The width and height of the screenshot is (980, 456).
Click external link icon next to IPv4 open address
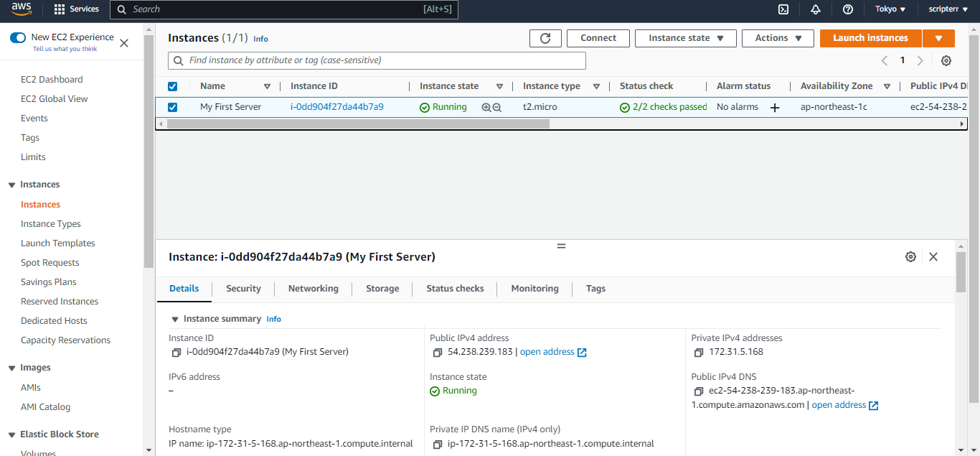click(582, 353)
